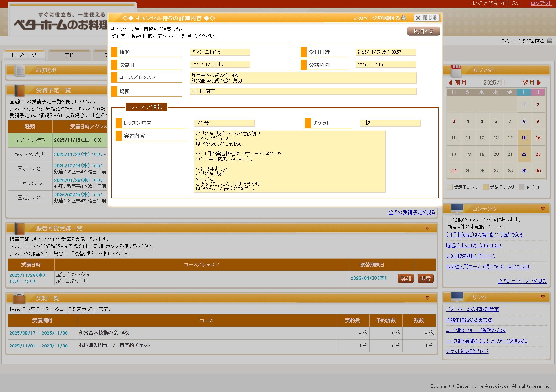This screenshot has height=392, width=556.
Task: Click the 振替 button for 脳活ごはん
Action: pos(425,278)
